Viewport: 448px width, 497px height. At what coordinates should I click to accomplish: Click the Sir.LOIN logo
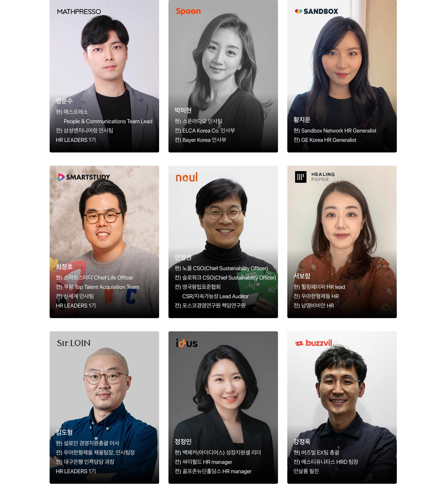tap(74, 343)
